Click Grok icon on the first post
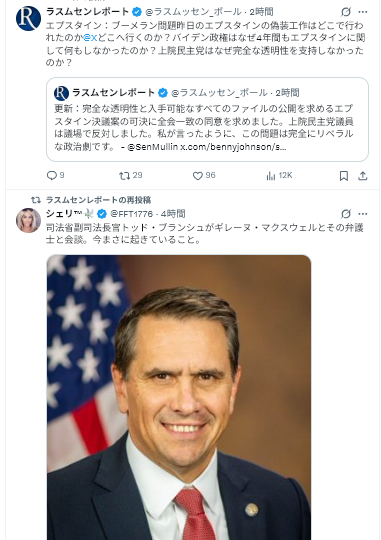 (x=346, y=12)
